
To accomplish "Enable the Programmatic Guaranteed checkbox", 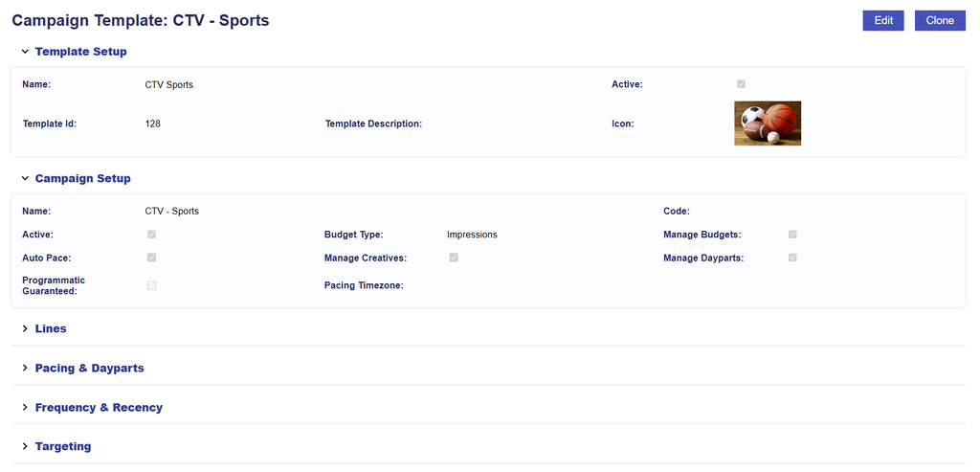I will point(151,285).
